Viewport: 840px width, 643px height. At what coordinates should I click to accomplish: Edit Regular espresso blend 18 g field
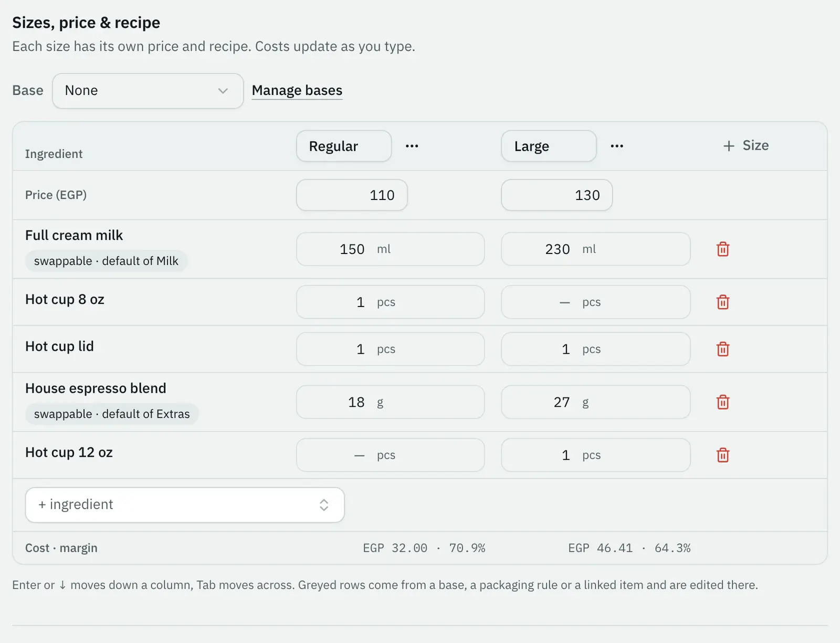pos(391,402)
